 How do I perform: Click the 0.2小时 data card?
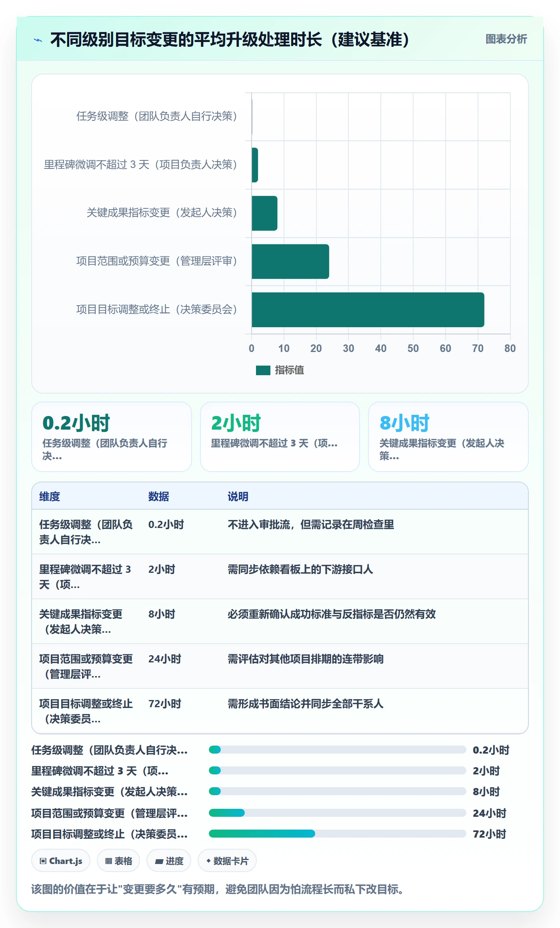coord(112,437)
